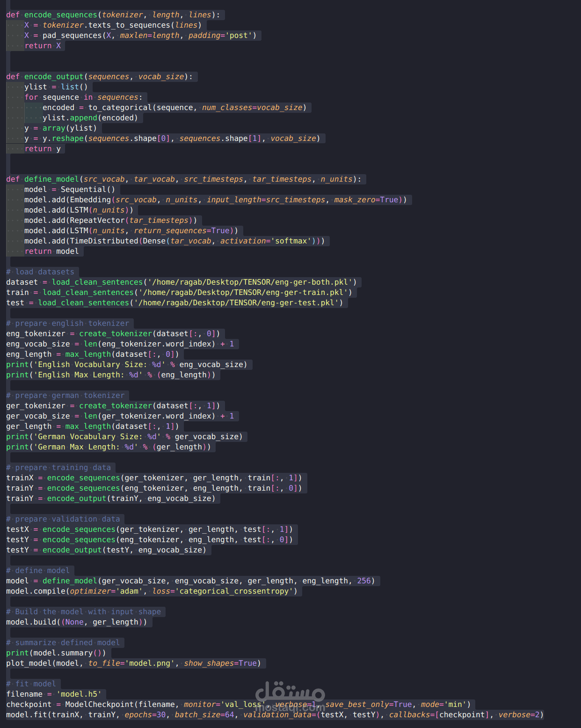Click the line 'model.add(LSTM(n_units))'
The image size is (581, 728).
point(79,210)
